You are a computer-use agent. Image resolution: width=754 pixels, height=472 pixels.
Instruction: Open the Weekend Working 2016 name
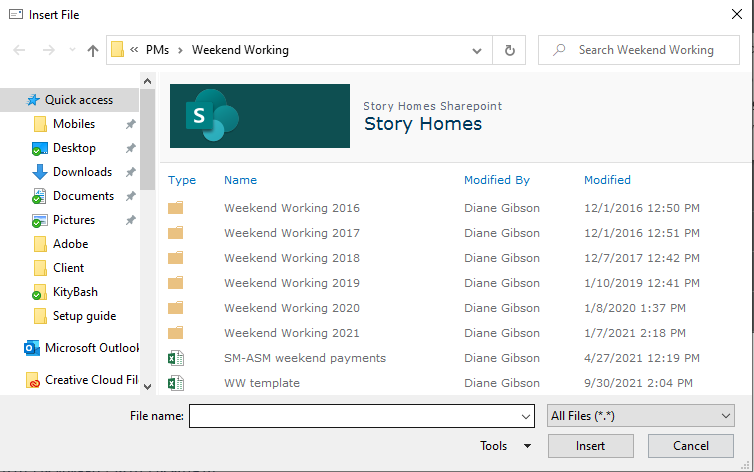(292, 208)
